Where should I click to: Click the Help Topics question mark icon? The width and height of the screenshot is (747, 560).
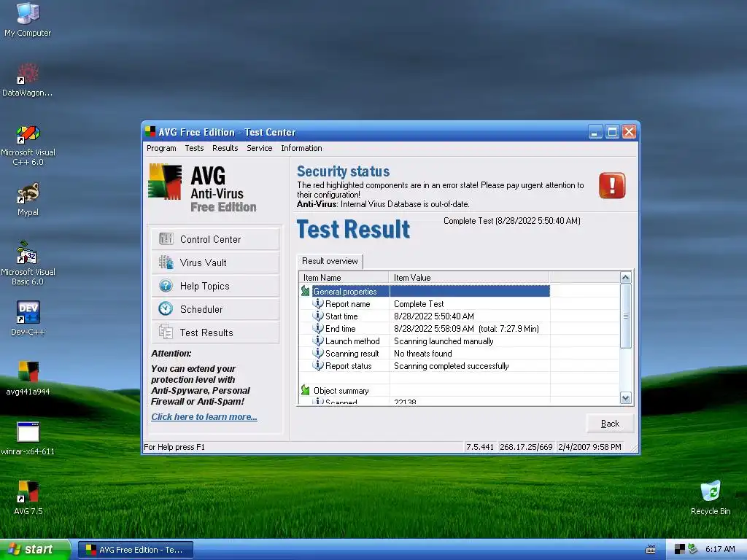pos(166,285)
